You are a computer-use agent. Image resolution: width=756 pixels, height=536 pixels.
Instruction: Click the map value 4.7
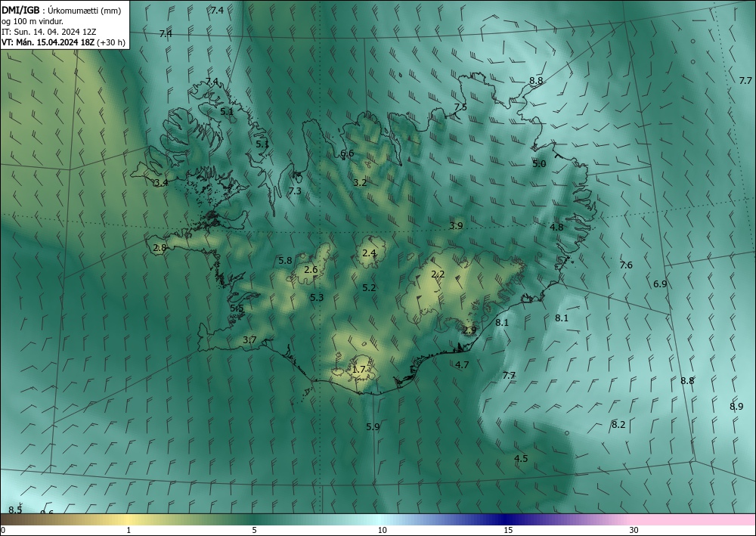(462, 365)
